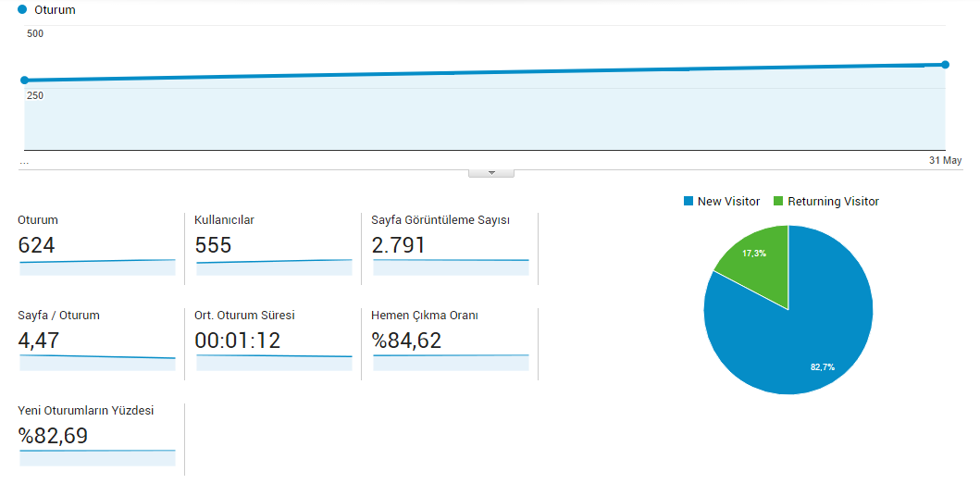Open the Kullanıcılar 555 metric

pos(274,245)
